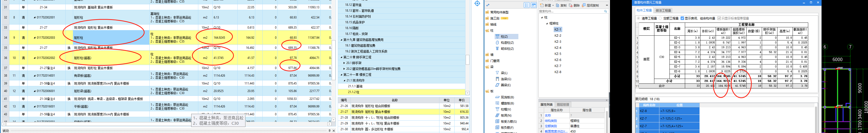This screenshot has width=868, height=133.
Task: Open dropdown arrow next to 新建 button
Action: coord(553,5)
